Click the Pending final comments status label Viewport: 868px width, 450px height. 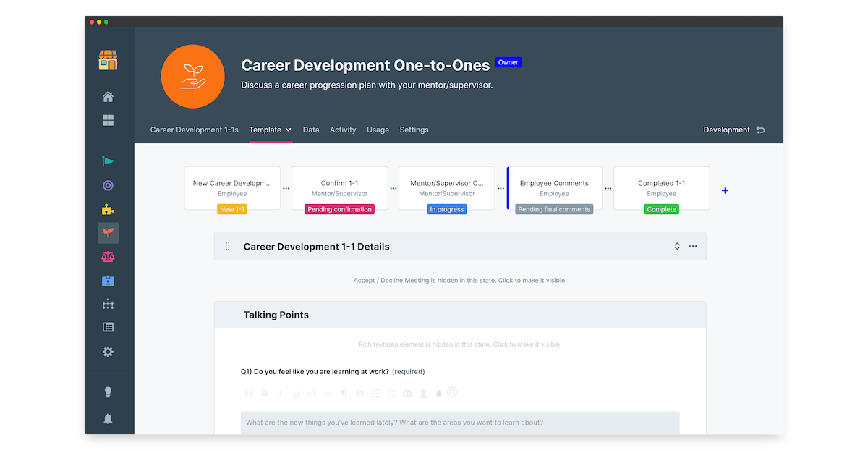(554, 209)
